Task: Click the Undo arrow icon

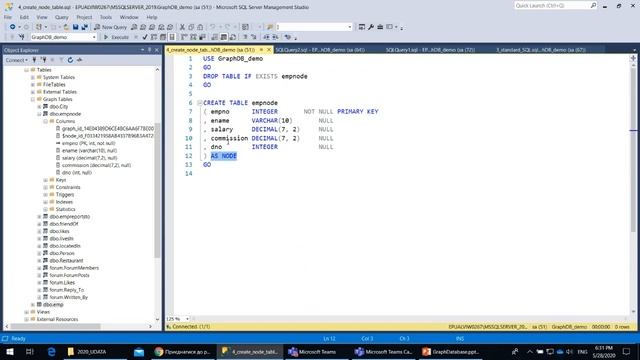Action: click(212, 27)
